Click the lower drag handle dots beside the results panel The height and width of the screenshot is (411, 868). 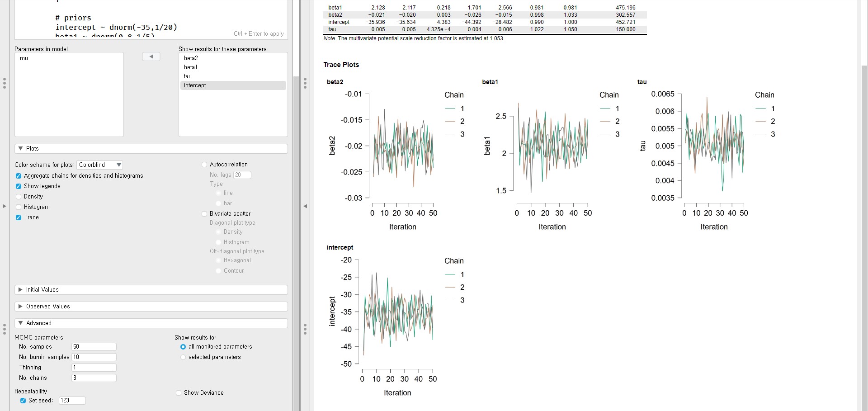point(305,329)
